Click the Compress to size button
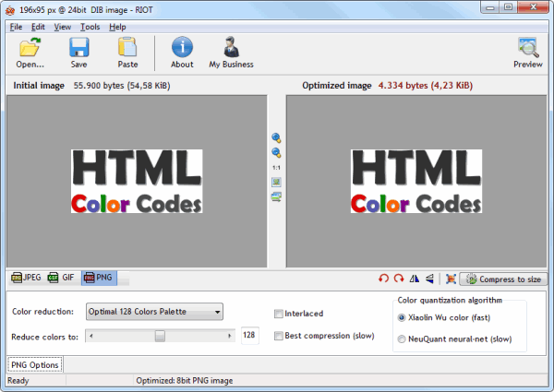 [x=503, y=279]
